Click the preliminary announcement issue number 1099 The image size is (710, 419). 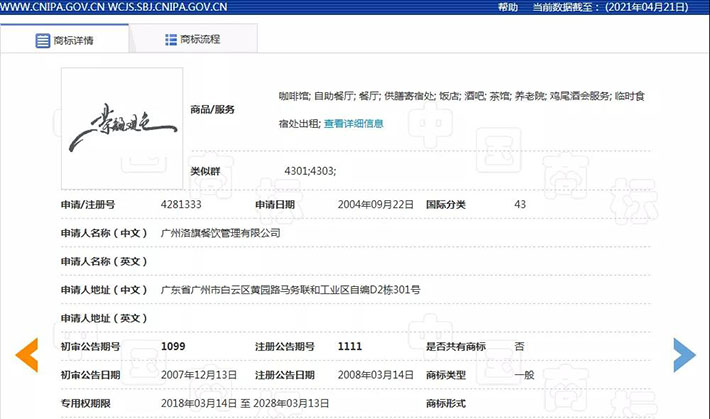174,346
